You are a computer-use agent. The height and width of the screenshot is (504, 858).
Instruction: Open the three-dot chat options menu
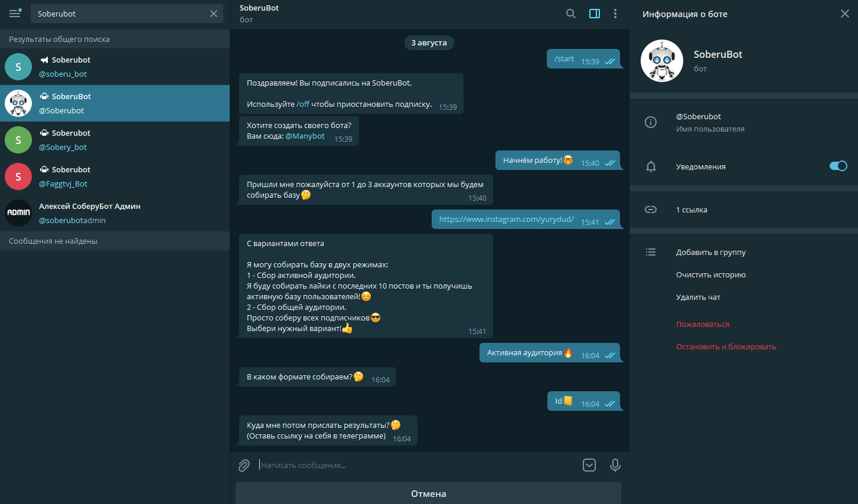point(615,14)
